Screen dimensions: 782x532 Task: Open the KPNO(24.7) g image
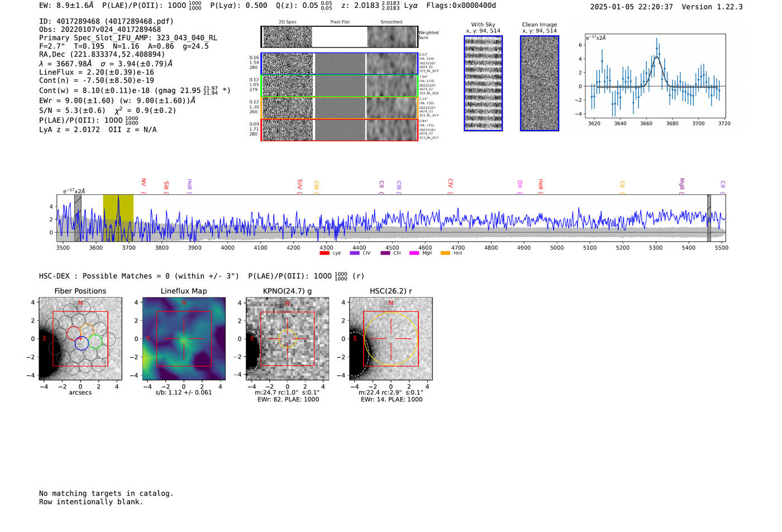(287, 339)
